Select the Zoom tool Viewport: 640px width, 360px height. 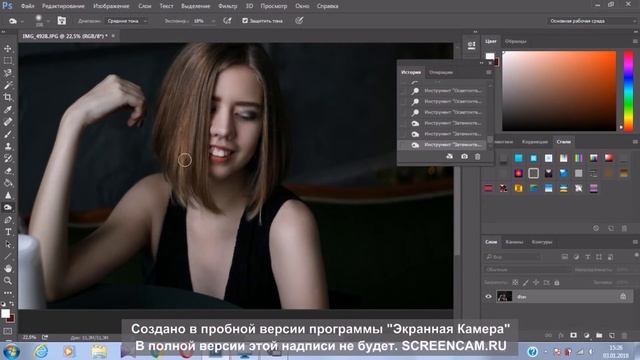coord(8,280)
